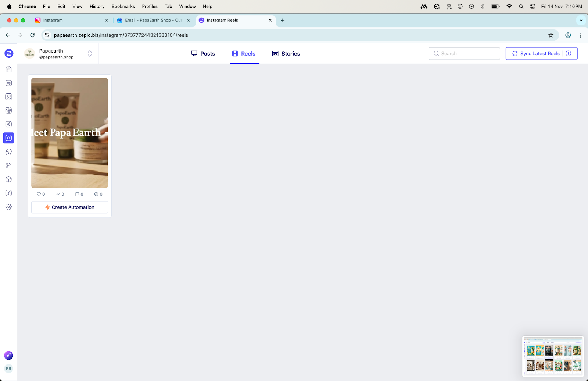This screenshot has height=381, width=588.
Task: Open the broadcast channel icon in the sidebar
Action: point(9,124)
